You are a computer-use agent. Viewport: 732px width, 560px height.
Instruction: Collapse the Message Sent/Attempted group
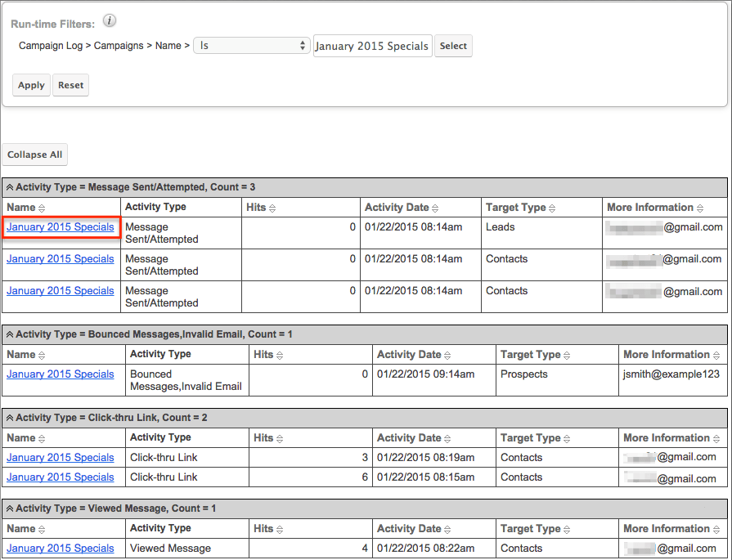[9, 187]
